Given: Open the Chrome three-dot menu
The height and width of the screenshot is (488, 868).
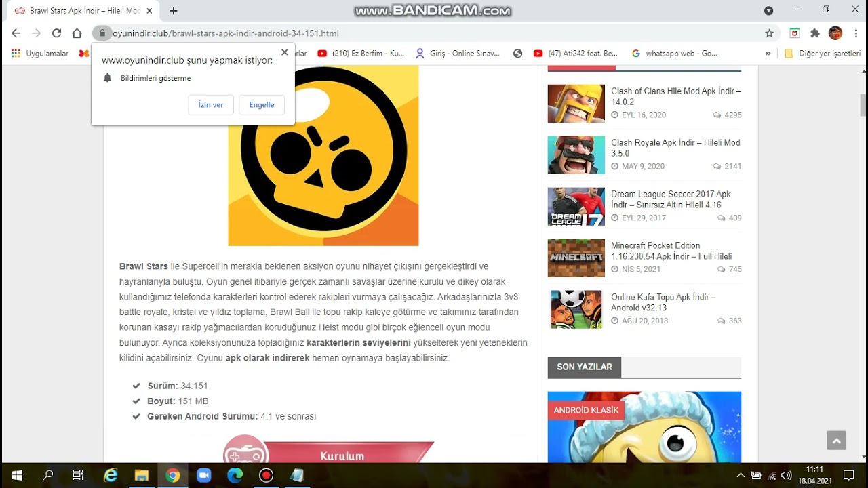Looking at the screenshot, I should (x=856, y=33).
